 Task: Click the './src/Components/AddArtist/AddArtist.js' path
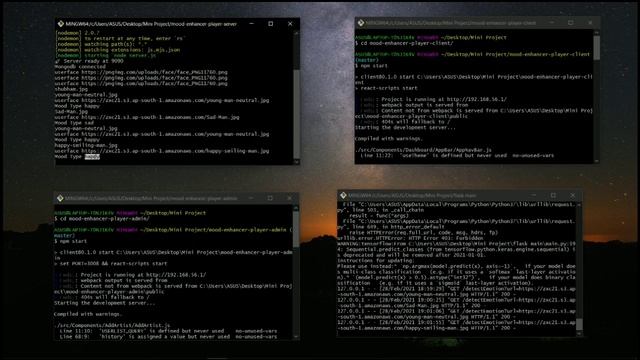[x=112, y=325]
